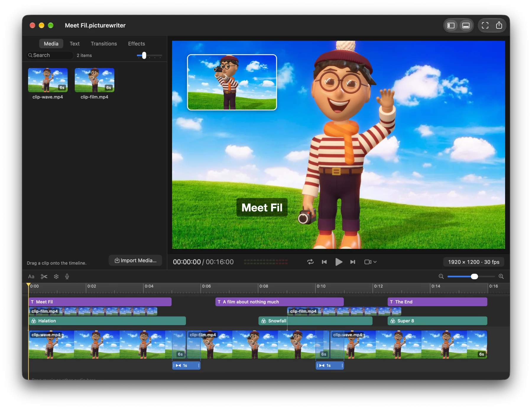Viewport: 532px width, 409px height.
Task: Click the microphone voiceover icon
Action: [67, 277]
